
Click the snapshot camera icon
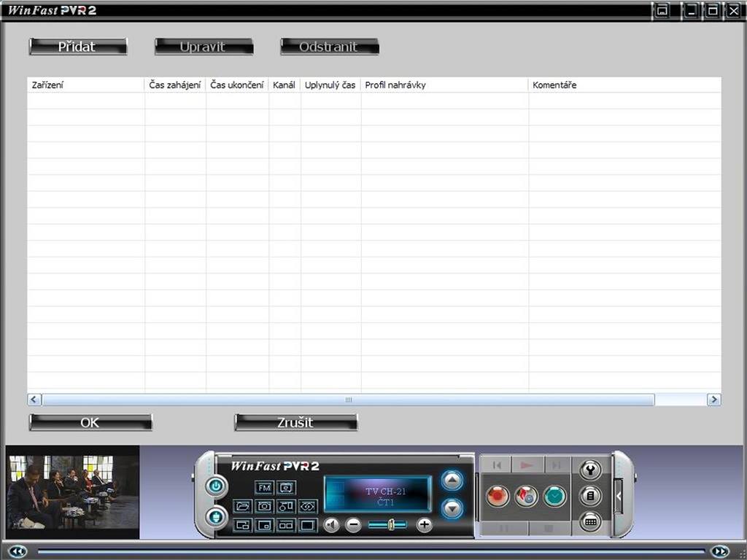pyautogui.click(x=264, y=506)
